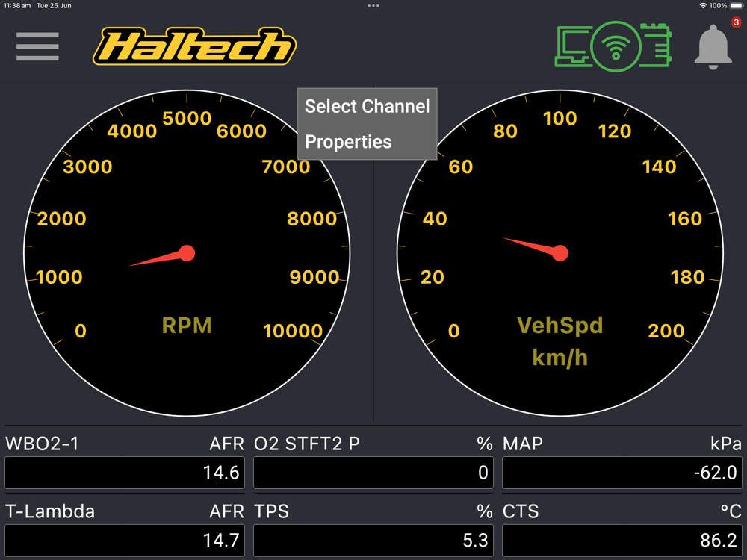Tap the VehSpd km/h gauge label
Screen dimensions: 747x560
tap(560, 341)
